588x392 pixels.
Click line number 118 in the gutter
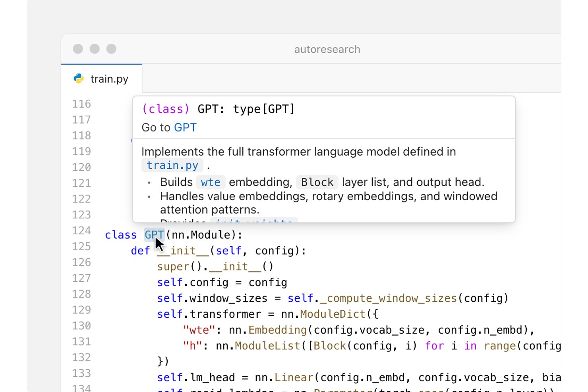81,136
